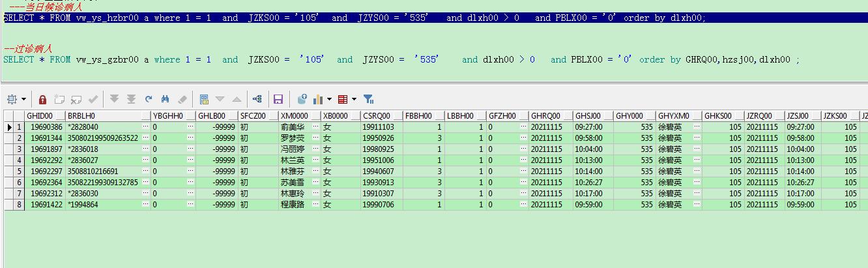Select the GHSJ00 column header

(593, 116)
